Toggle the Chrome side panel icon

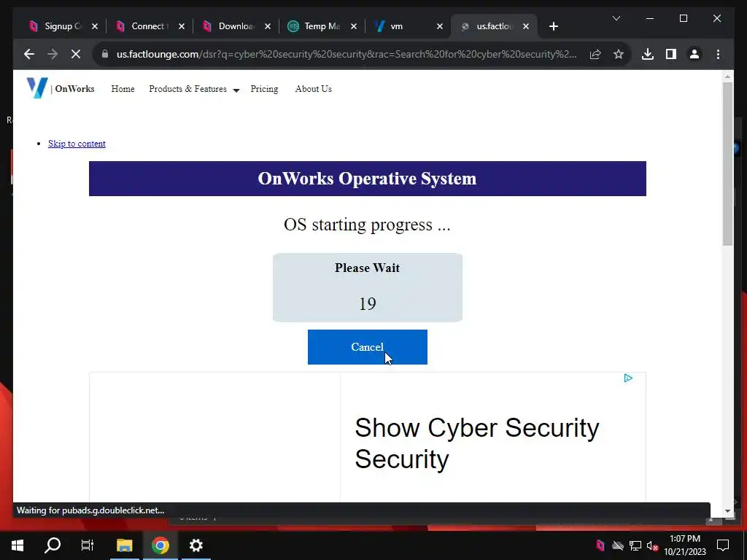click(x=671, y=54)
